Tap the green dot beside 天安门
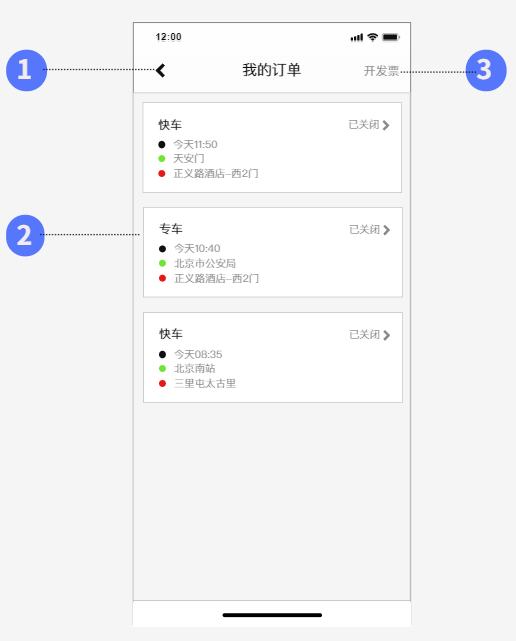The height and width of the screenshot is (641, 516). tap(162, 159)
